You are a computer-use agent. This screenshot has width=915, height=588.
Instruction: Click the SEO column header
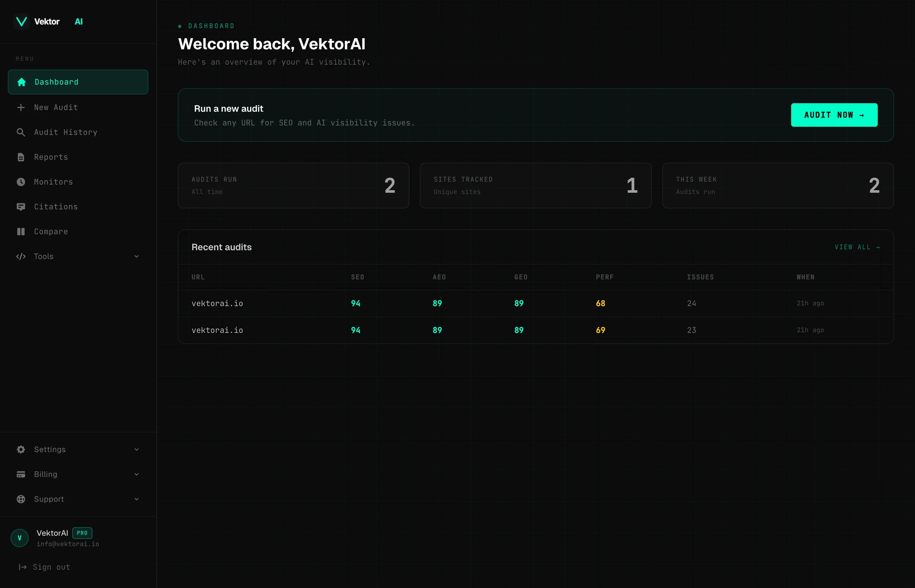[x=358, y=277]
